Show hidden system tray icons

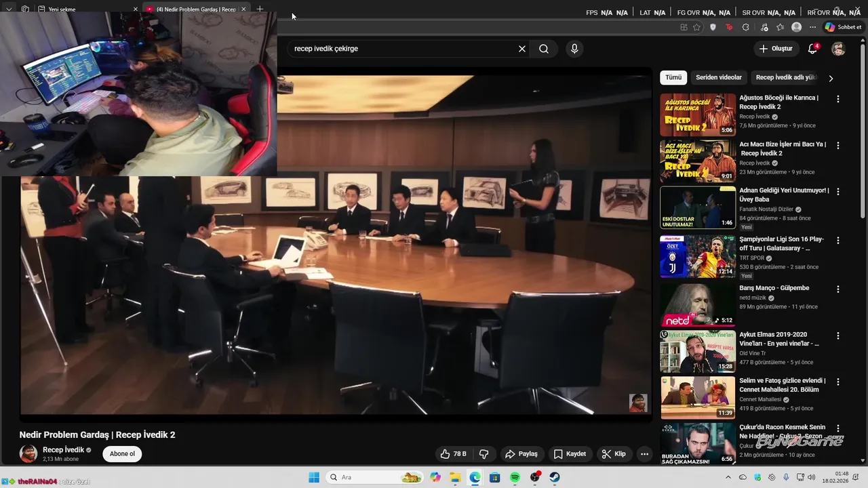coord(728,477)
